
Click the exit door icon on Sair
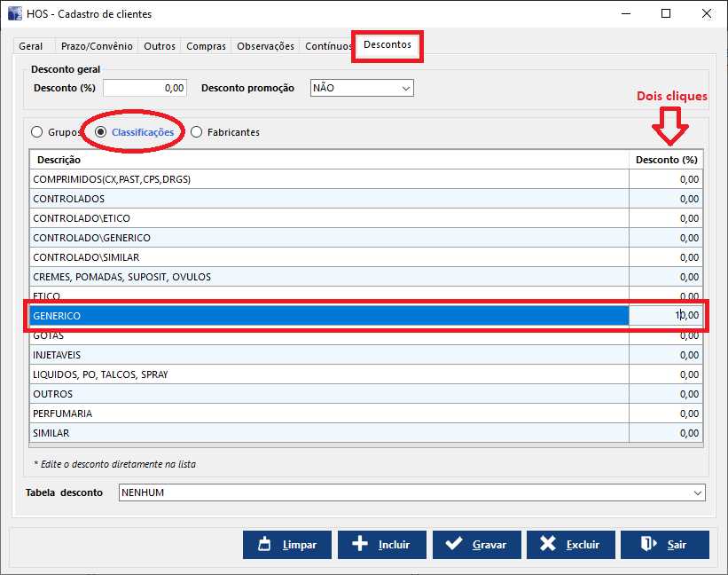(647, 545)
